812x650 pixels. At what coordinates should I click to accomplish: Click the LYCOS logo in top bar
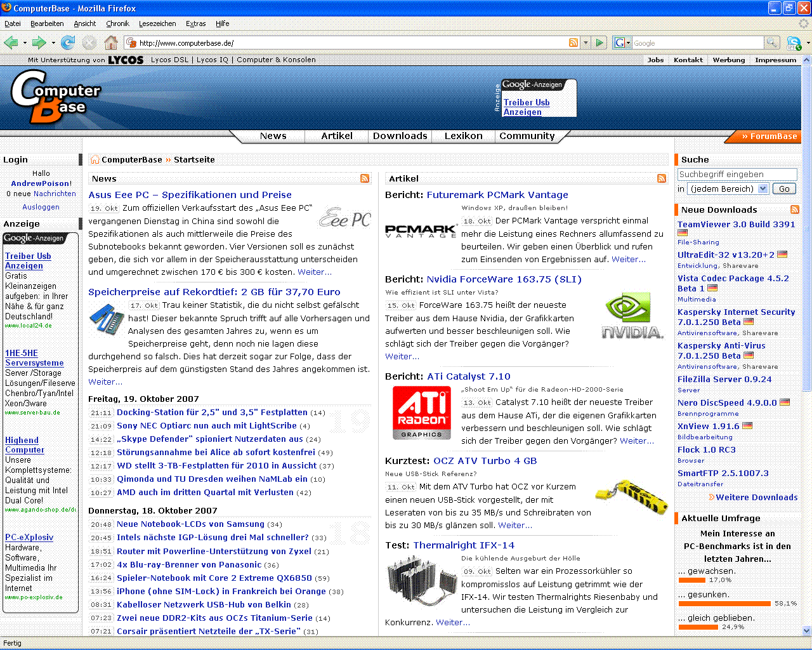pos(126,60)
